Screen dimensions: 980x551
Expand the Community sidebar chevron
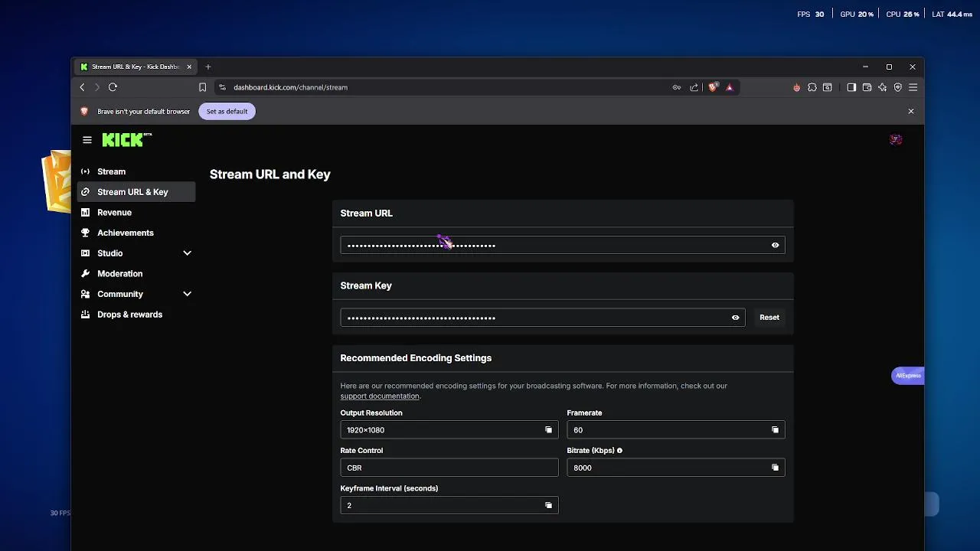(187, 294)
